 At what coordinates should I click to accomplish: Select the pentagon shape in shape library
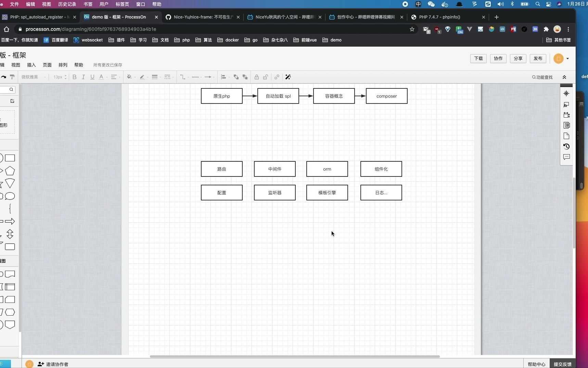(x=10, y=171)
